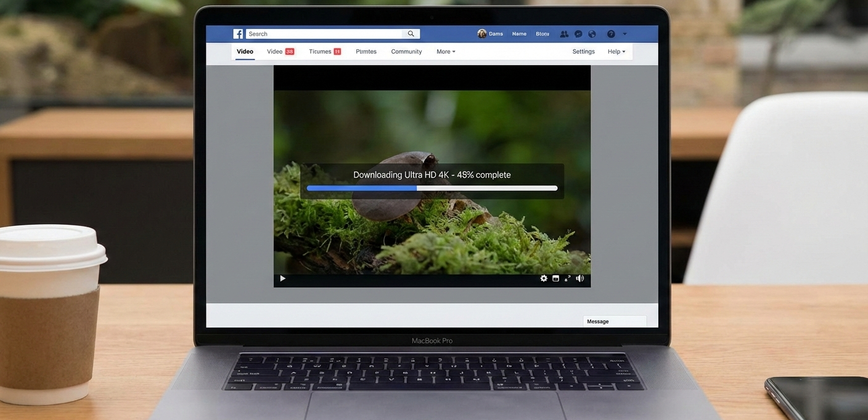
Task: Click the download progress bar
Action: tap(432, 188)
